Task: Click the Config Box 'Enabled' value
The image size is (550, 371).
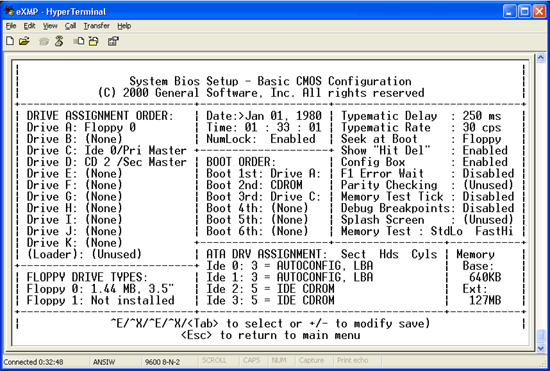Action: pyautogui.click(x=485, y=162)
